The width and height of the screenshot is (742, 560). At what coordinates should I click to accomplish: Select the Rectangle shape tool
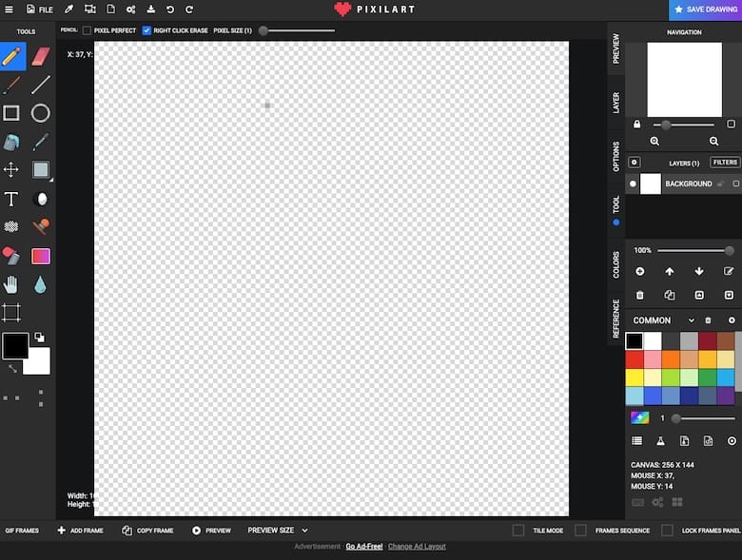11,113
